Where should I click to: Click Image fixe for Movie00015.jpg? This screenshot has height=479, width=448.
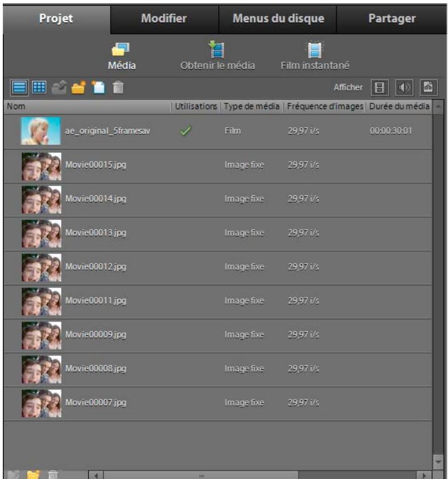pos(244,165)
